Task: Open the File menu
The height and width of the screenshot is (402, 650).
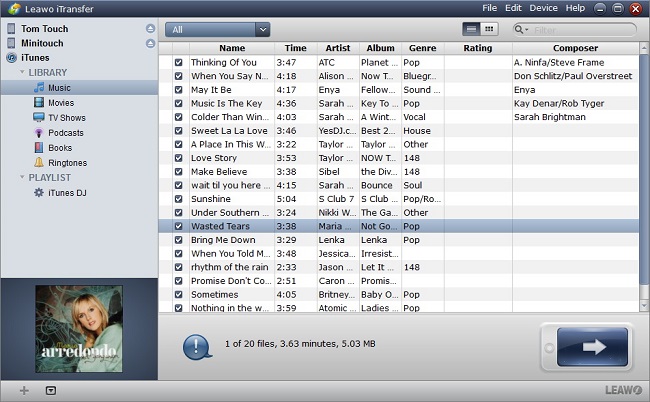Action: click(489, 8)
